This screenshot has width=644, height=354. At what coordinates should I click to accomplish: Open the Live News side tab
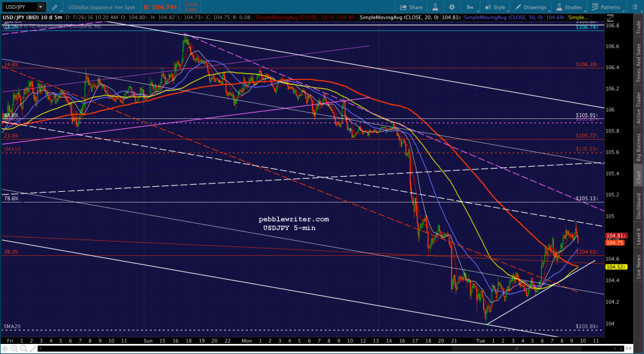pos(638,266)
